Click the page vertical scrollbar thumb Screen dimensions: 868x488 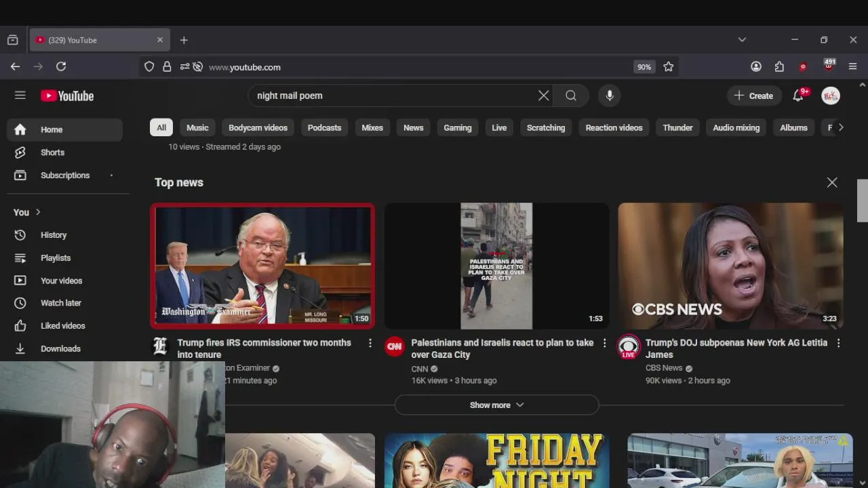863,201
